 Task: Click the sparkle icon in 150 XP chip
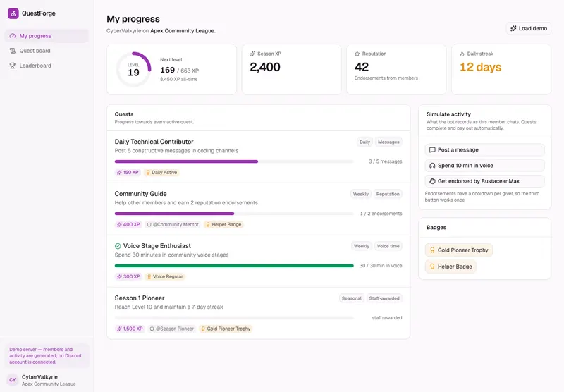(x=119, y=172)
